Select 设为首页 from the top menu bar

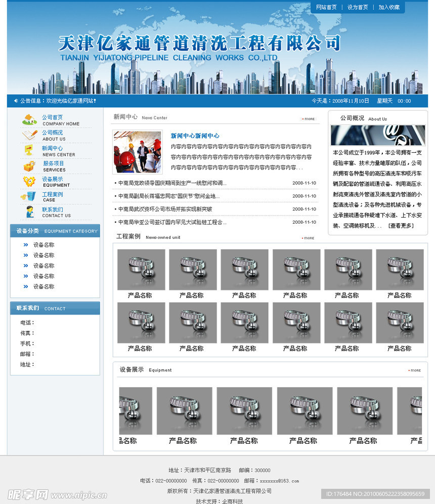coord(359,7)
